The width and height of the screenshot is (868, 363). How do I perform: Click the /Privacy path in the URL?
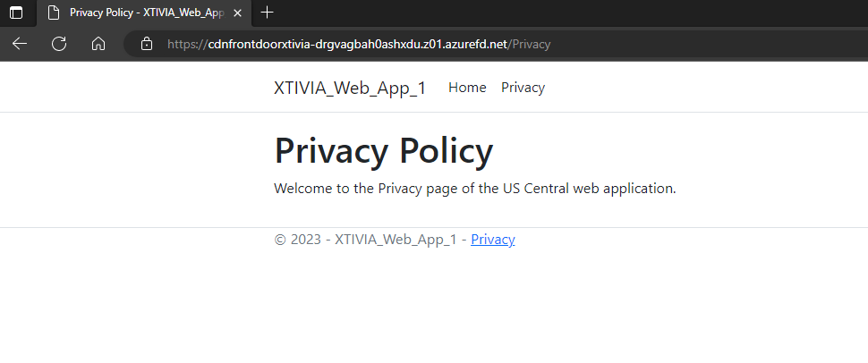(531, 44)
